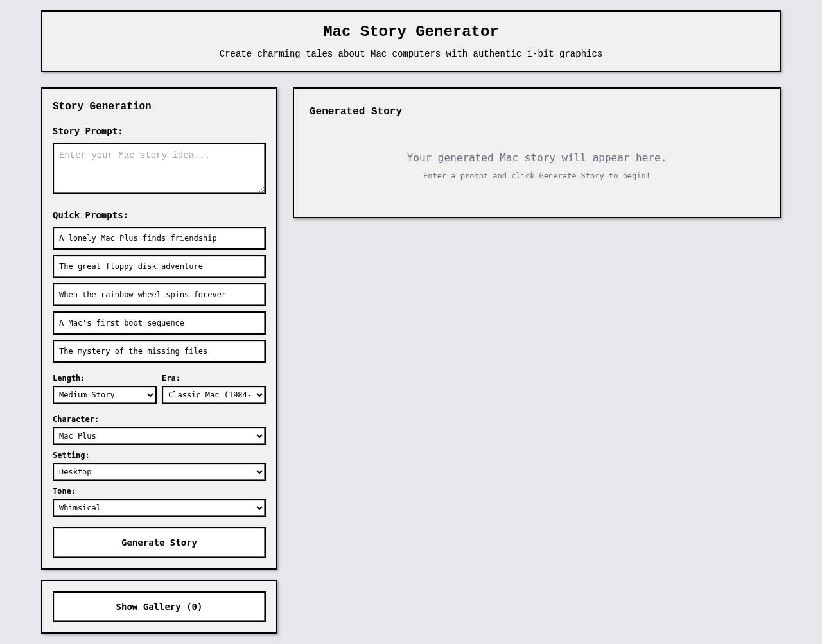The height and width of the screenshot is (644, 822).
Task: Click inside the Story Prompt text area
Action: click(x=159, y=167)
